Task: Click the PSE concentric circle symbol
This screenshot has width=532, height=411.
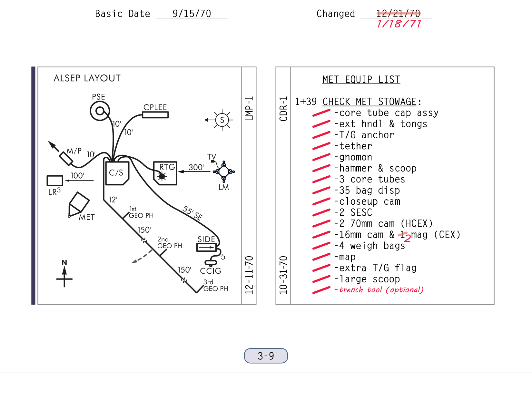Action: coord(100,111)
